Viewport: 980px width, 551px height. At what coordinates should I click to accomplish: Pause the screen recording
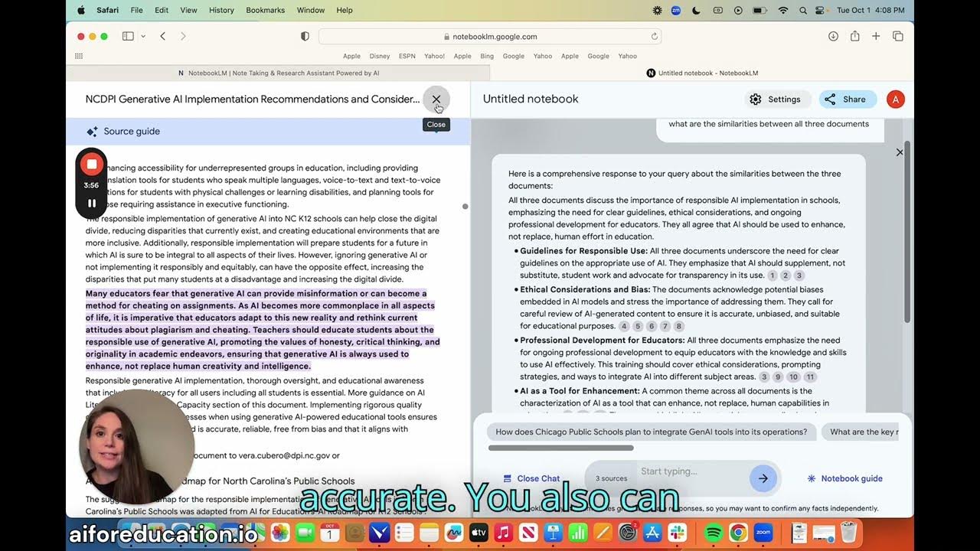[92, 204]
